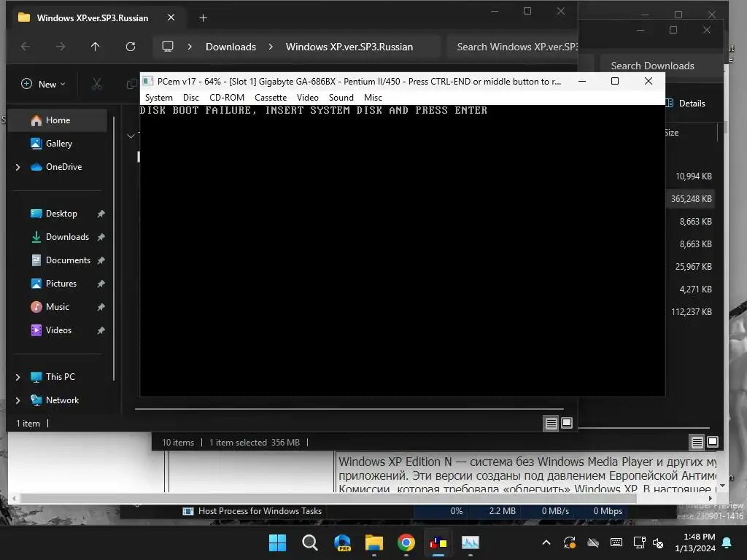The height and width of the screenshot is (560, 747).
Task: Go back in Explorer navigation
Action: click(x=26, y=47)
